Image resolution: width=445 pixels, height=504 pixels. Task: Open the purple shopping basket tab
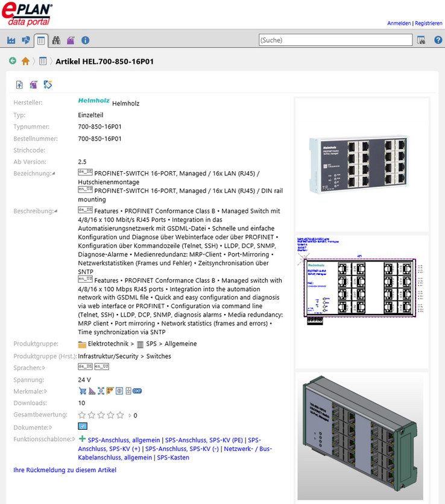pyautogui.click(x=71, y=40)
